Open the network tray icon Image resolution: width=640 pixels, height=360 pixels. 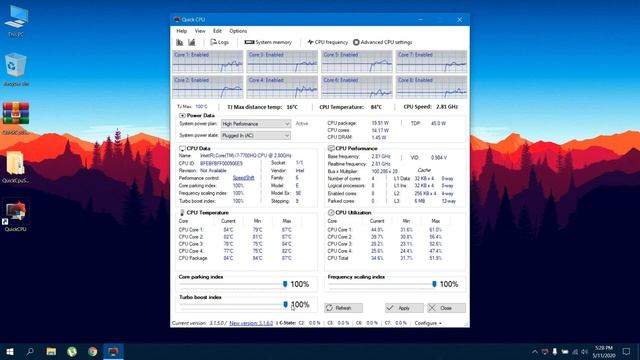pos(575,351)
